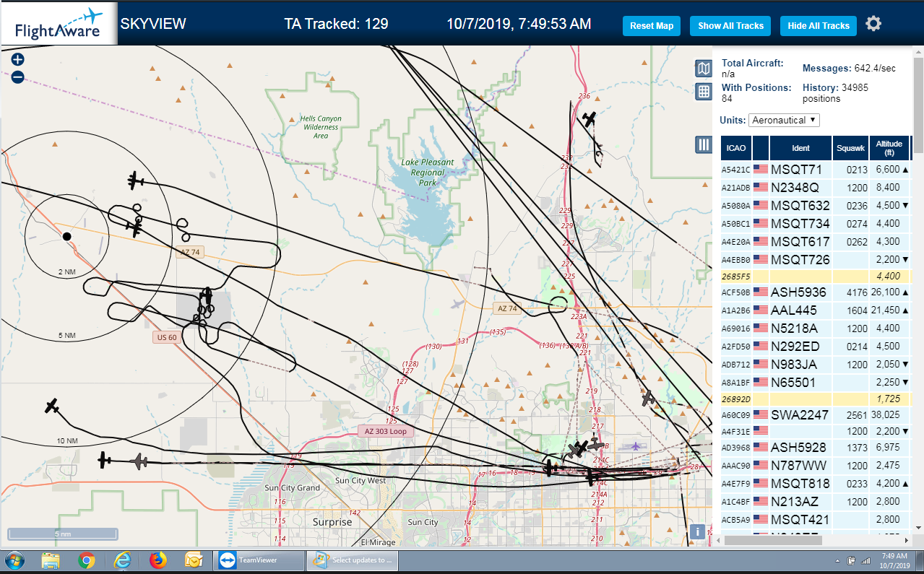This screenshot has height=574, width=924.
Task: Click the AZ 303 Loop road label
Action: click(386, 431)
